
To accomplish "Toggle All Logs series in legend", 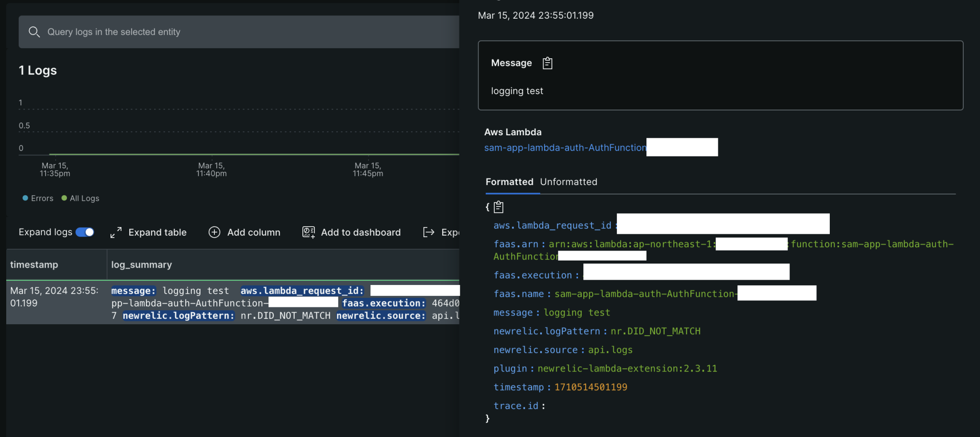I will pyautogui.click(x=80, y=198).
